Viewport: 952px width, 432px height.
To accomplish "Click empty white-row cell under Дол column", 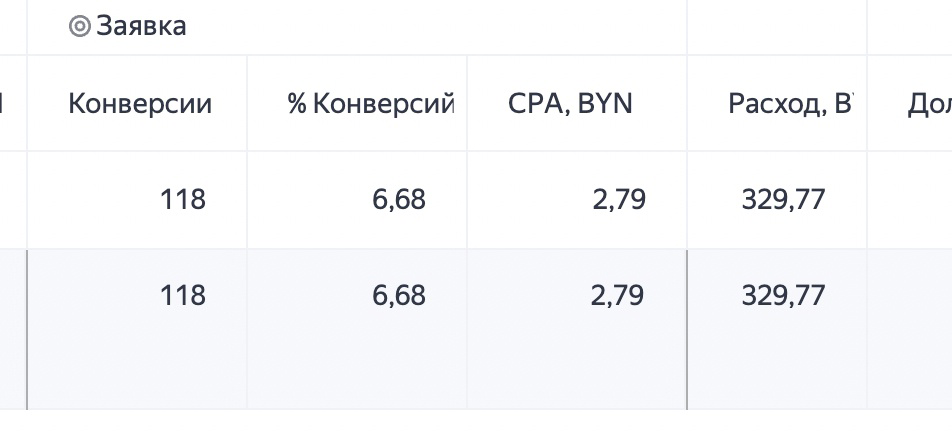I will click(x=910, y=200).
